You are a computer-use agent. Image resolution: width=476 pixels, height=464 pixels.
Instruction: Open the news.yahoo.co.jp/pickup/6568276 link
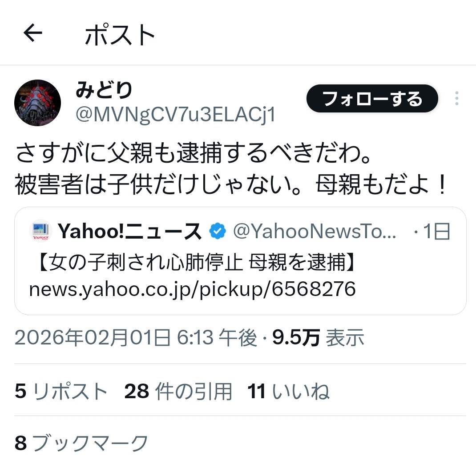[x=192, y=289]
